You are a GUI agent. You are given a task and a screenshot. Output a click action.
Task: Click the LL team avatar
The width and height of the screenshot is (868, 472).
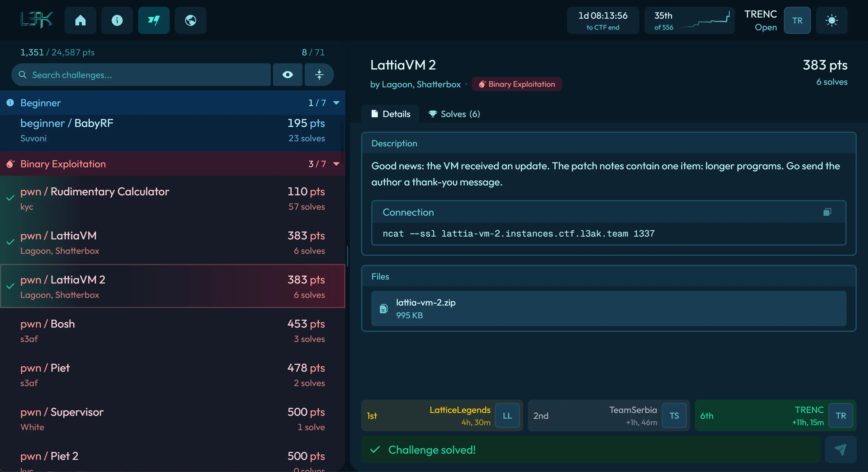click(507, 416)
